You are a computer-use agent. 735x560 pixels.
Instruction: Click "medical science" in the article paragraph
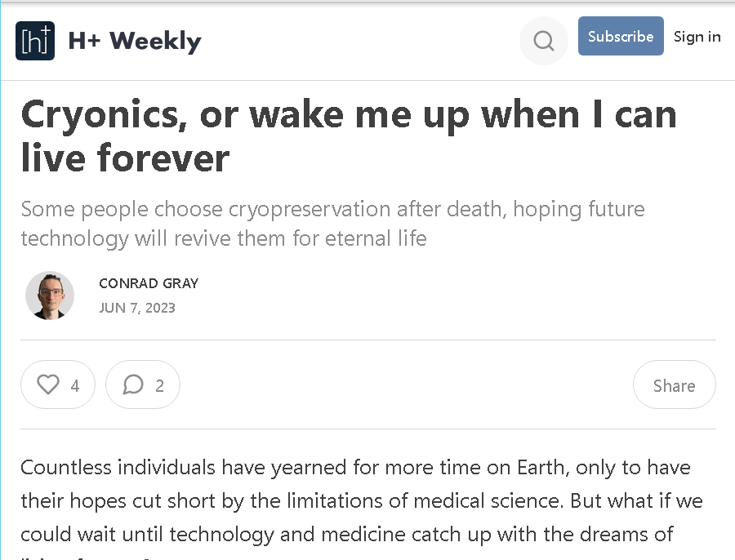coord(487,501)
